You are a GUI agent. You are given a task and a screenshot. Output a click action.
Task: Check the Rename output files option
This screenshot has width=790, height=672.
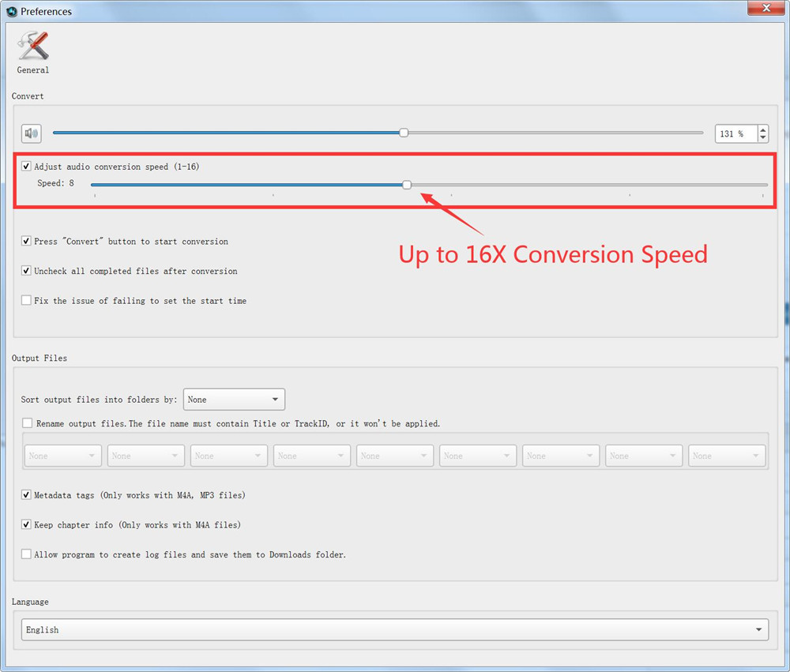coord(27,422)
